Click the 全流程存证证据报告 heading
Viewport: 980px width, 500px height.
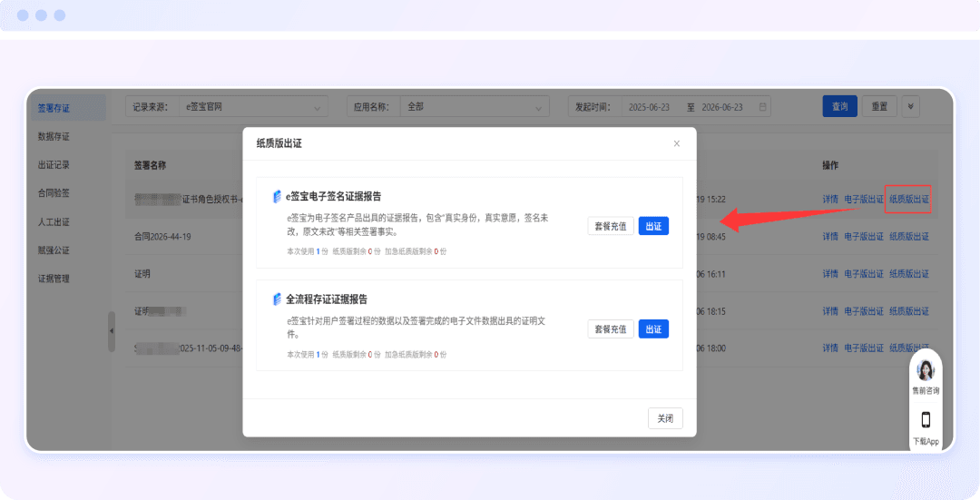pos(327,299)
